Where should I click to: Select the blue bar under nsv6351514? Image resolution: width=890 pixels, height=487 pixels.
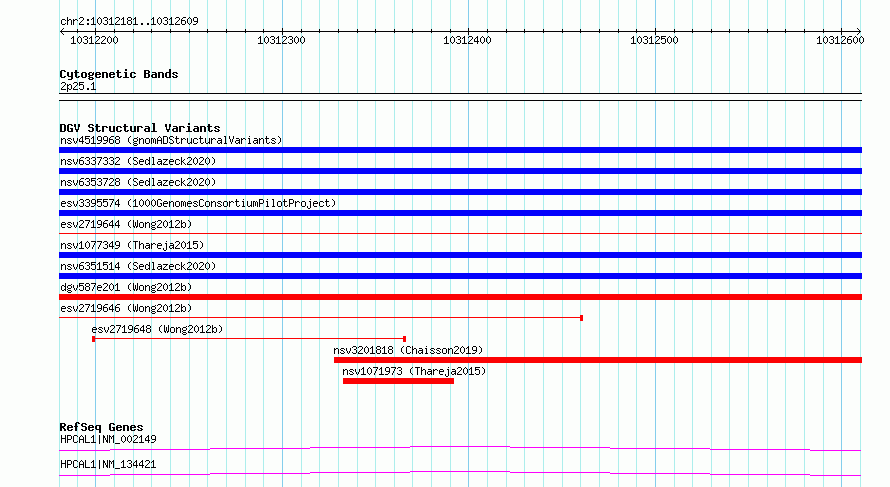[x=460, y=276]
